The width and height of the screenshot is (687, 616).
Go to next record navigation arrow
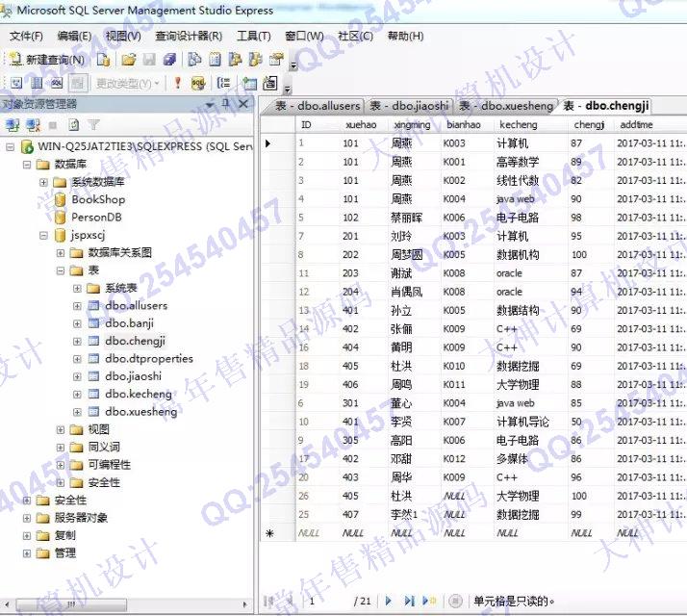point(388,601)
